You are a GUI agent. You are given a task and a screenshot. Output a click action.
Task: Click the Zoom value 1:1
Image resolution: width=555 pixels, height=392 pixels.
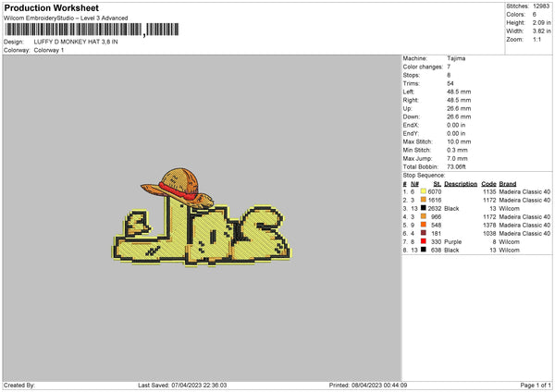coord(536,40)
